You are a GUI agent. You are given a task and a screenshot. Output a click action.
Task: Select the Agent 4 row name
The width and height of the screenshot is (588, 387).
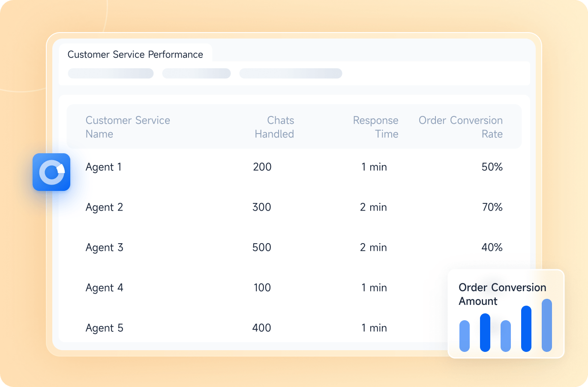pyautogui.click(x=104, y=288)
